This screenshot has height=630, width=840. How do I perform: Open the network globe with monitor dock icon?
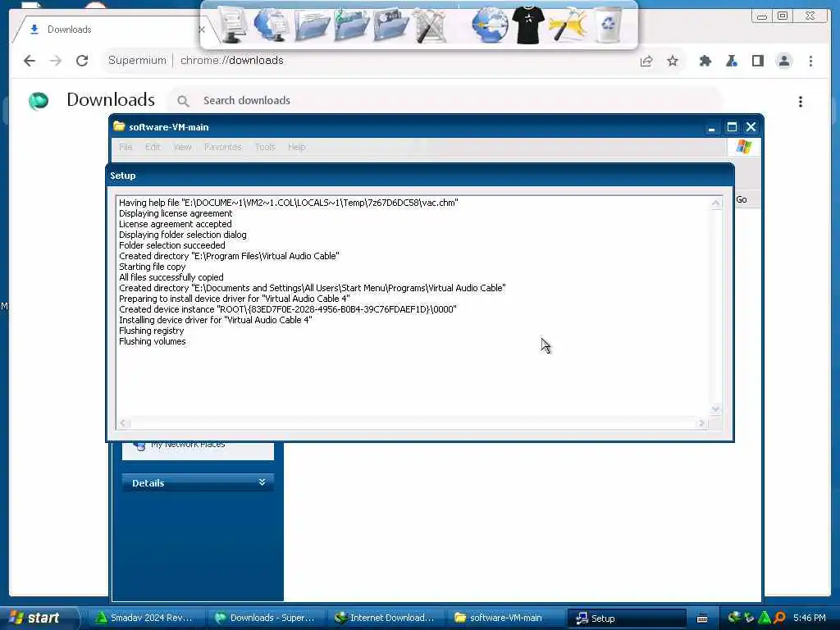click(x=271, y=25)
